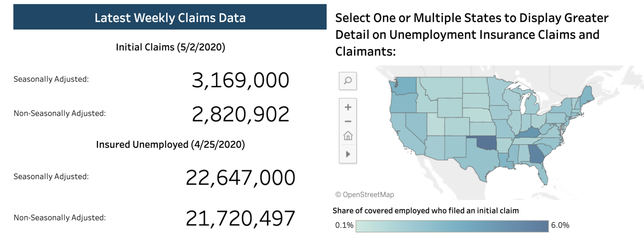The height and width of the screenshot is (244, 644).
Task: Zoom out on the map
Action: (348, 121)
